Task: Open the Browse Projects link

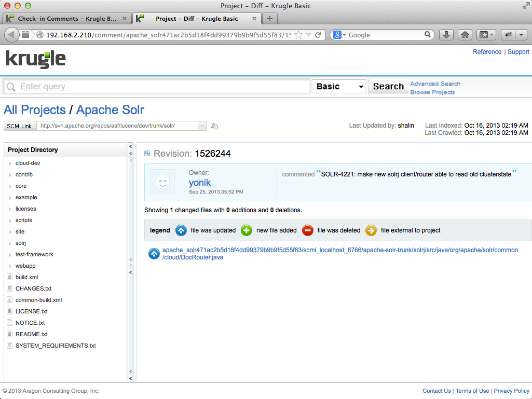Action: 432,92
